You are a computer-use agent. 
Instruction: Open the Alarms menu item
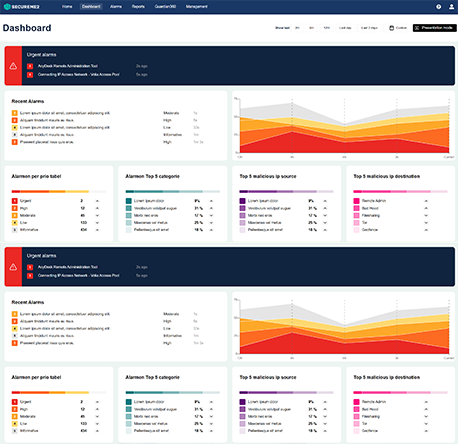116,7
